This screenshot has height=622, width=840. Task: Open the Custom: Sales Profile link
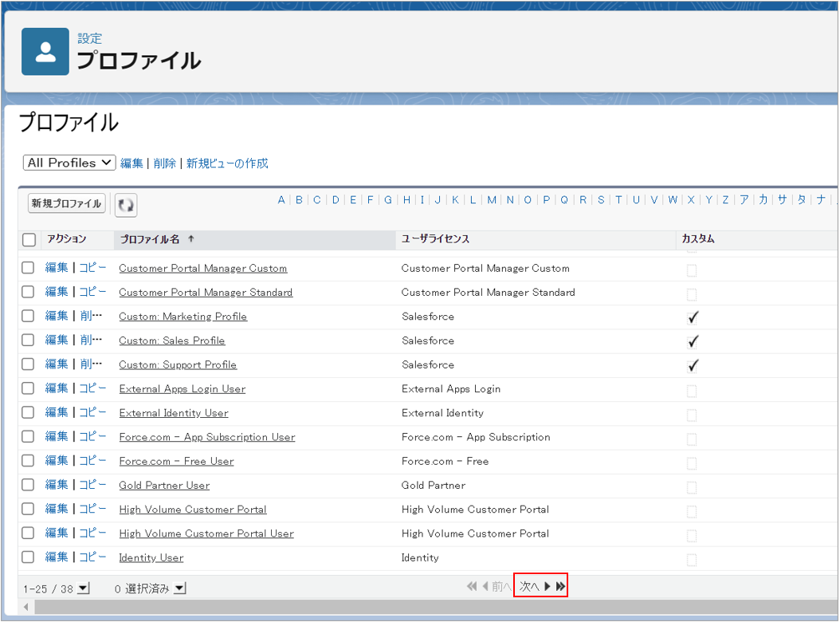point(171,341)
